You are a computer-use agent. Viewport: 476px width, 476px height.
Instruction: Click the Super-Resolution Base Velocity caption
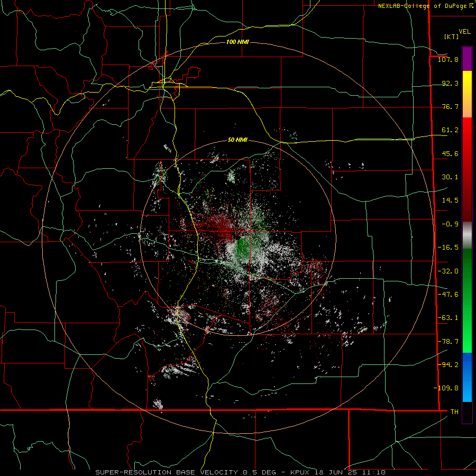241,472
